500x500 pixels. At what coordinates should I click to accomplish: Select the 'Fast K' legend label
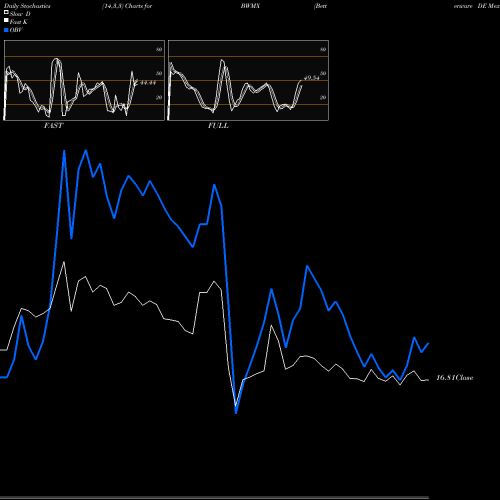coord(19,22)
